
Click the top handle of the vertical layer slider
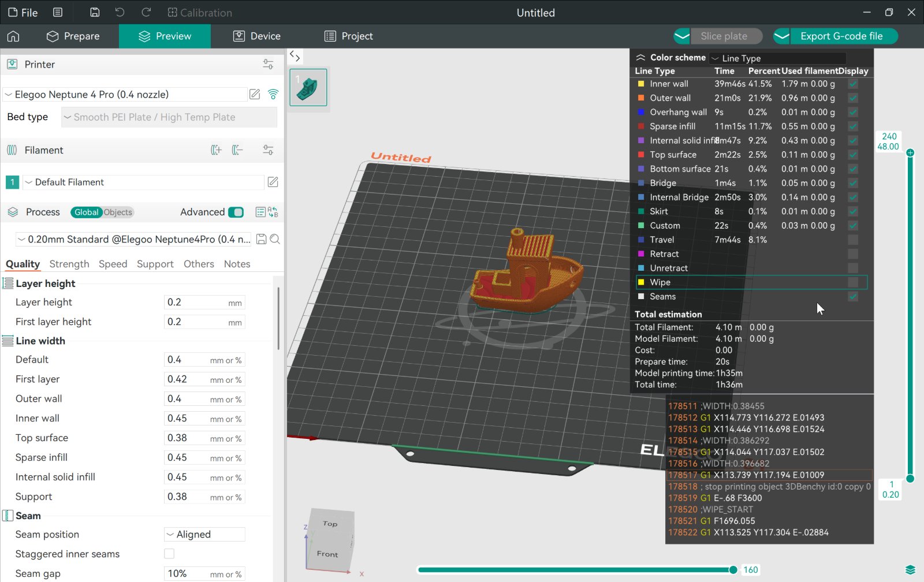910,153
